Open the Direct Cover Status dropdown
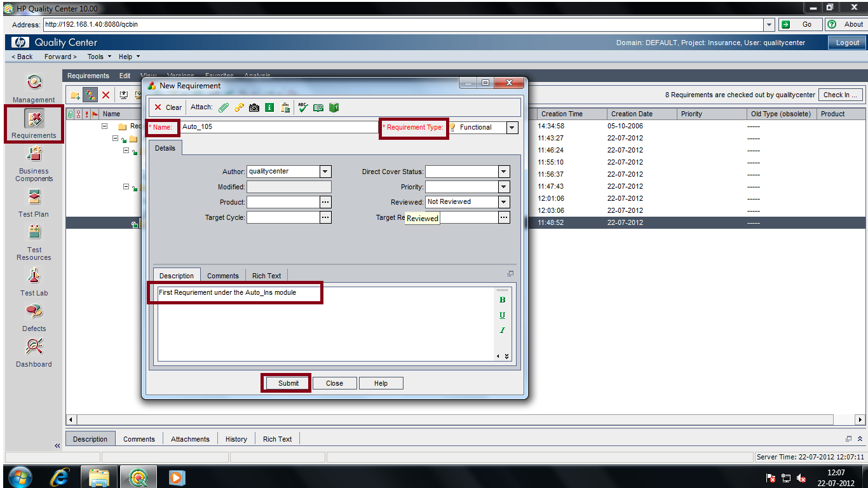This screenshot has width=868, height=488. [x=504, y=172]
